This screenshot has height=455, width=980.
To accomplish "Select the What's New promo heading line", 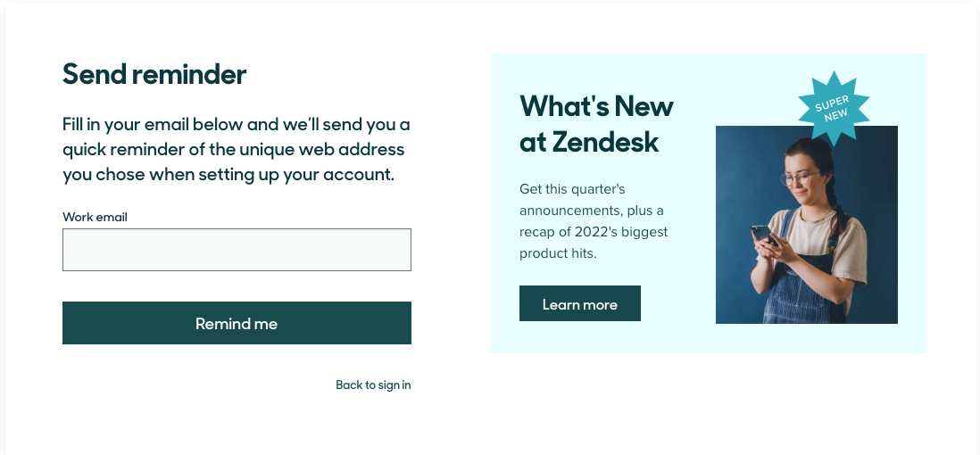I will click(596, 106).
